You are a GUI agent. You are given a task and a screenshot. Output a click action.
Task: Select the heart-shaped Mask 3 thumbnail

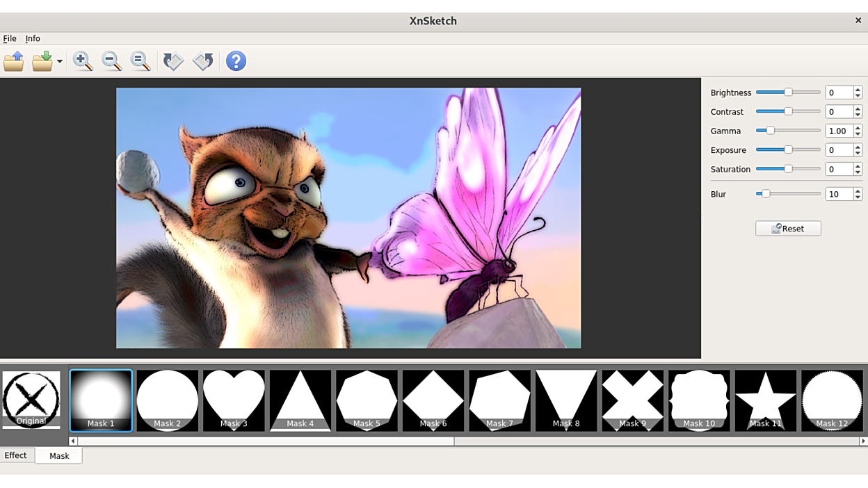(x=234, y=400)
